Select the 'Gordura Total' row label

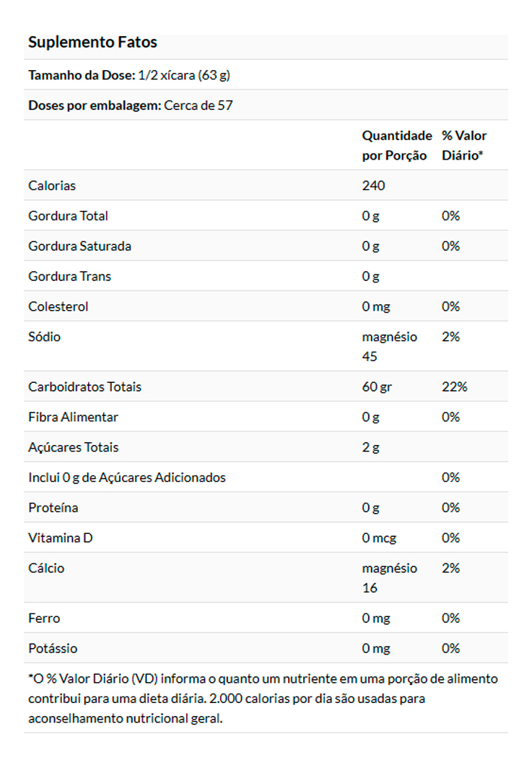(x=68, y=216)
